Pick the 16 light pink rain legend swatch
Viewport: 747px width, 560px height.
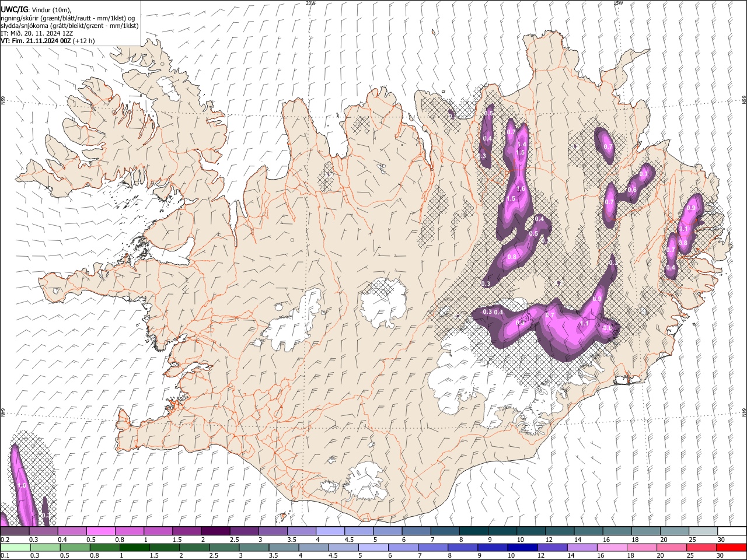[x=611, y=548]
